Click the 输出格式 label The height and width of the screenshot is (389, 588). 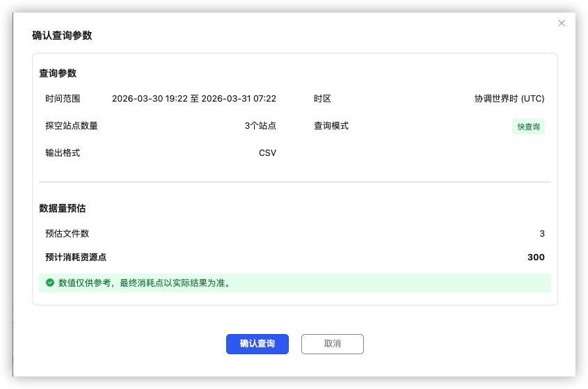(63, 152)
